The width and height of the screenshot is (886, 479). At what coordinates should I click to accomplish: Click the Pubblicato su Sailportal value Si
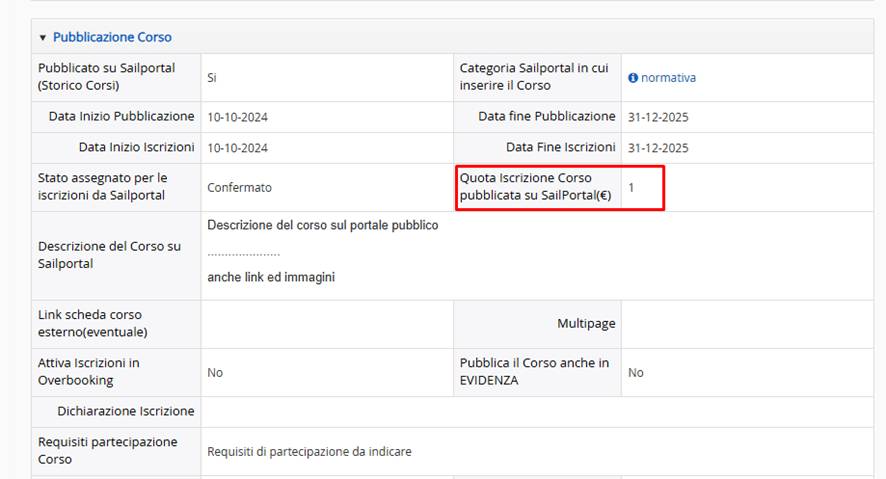coord(211,78)
